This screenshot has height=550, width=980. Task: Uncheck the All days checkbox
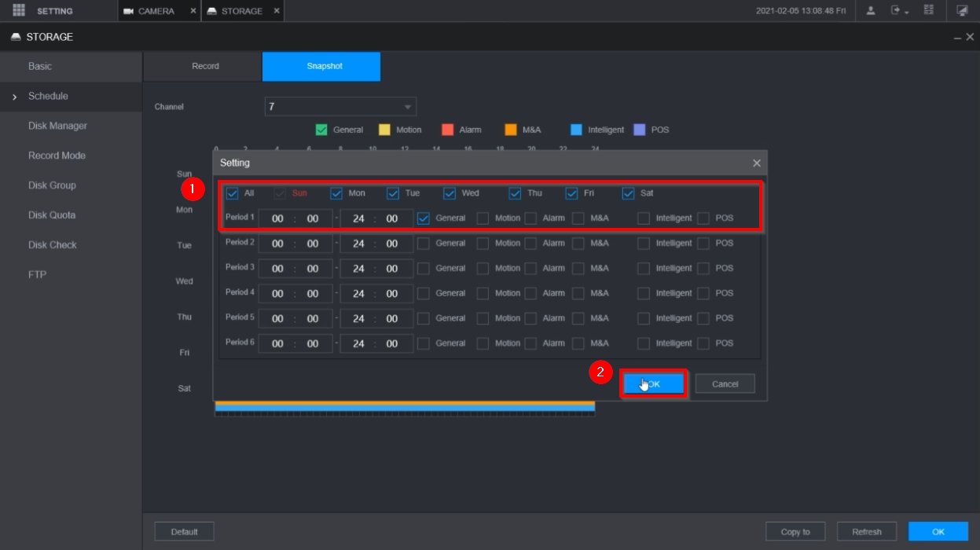[x=233, y=193]
